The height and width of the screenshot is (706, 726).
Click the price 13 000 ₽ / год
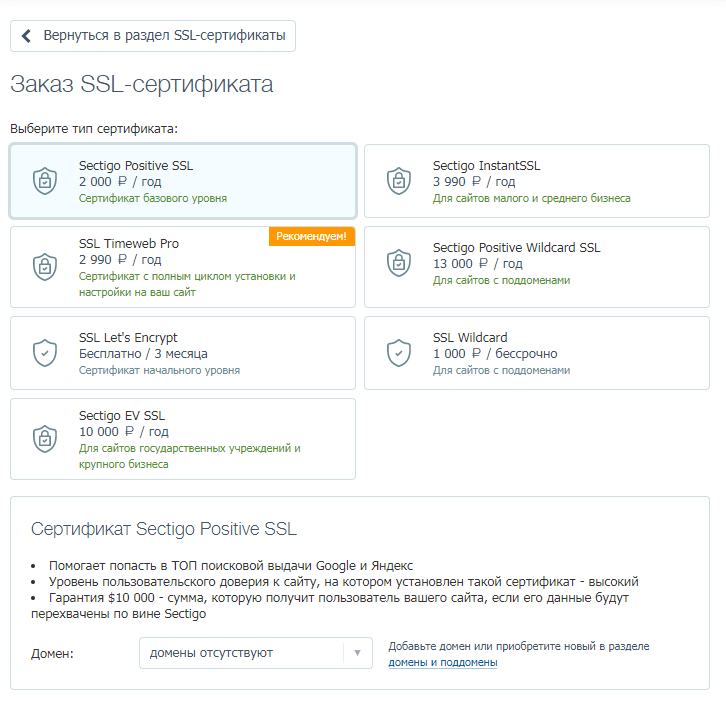(x=477, y=264)
